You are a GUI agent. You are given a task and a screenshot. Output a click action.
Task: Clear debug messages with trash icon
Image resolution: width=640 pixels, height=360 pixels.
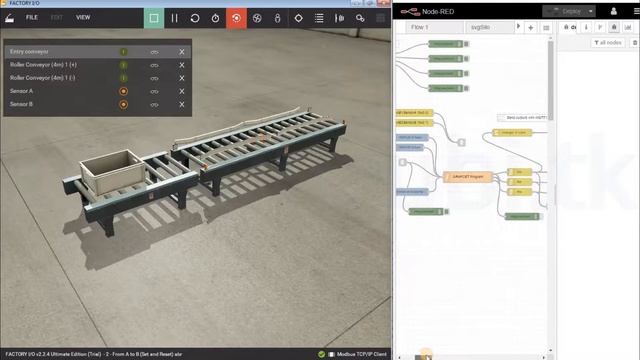coord(635,42)
